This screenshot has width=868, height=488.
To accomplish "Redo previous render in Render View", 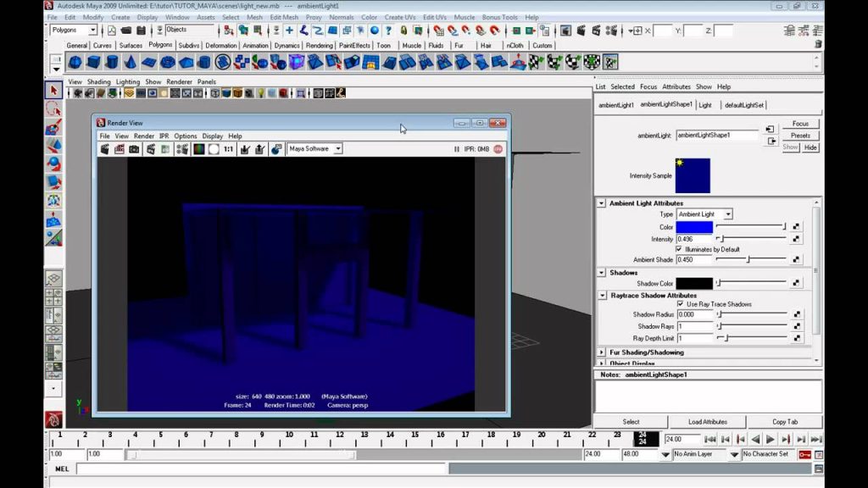I will tap(104, 149).
